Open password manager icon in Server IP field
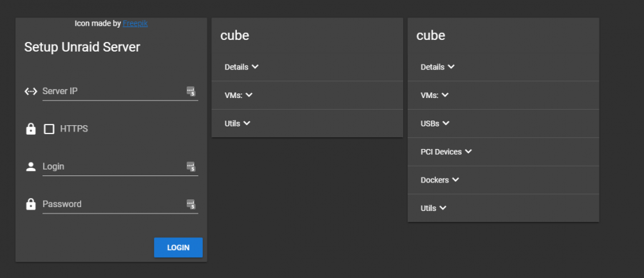The image size is (644, 278). click(x=191, y=92)
